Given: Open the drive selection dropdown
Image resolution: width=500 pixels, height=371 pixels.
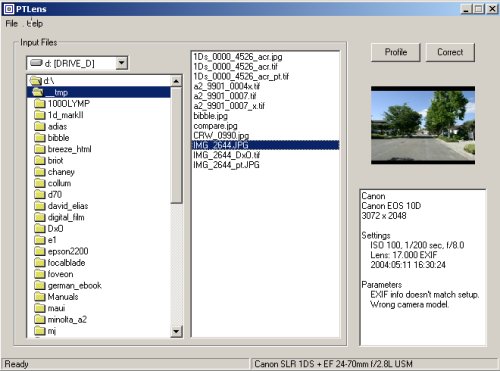Looking at the screenshot, I should [x=122, y=63].
